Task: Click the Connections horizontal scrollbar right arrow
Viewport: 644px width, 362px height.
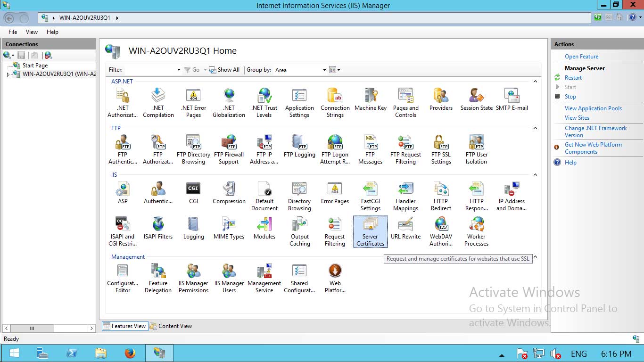Action: [92, 328]
